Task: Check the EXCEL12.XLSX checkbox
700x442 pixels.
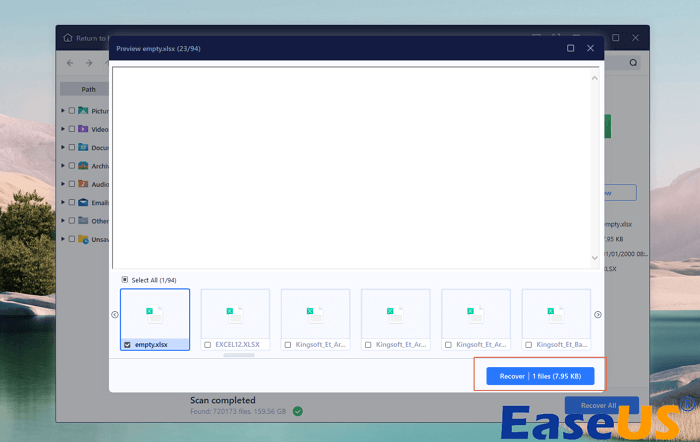Action: 208,345
